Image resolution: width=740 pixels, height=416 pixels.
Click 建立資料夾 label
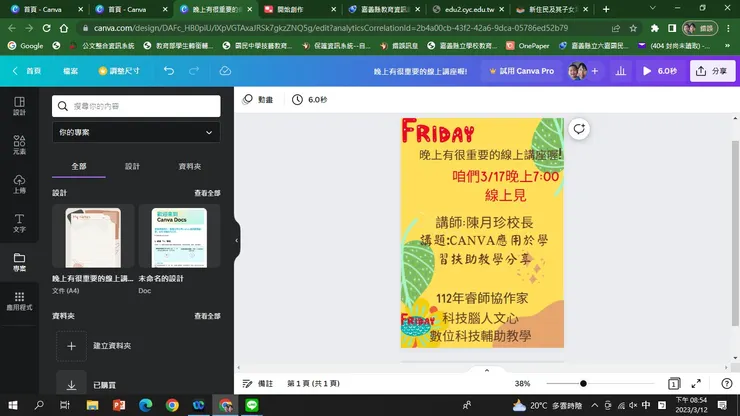point(112,346)
